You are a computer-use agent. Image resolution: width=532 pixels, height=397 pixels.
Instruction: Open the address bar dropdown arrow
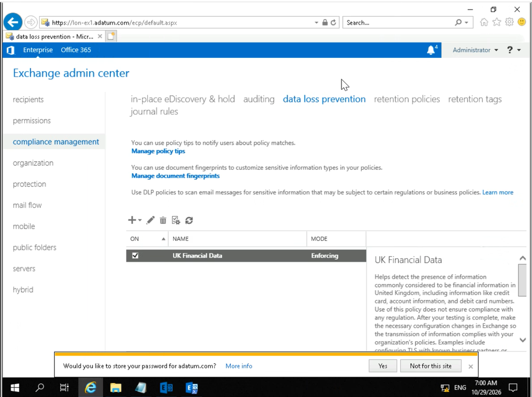coord(316,22)
